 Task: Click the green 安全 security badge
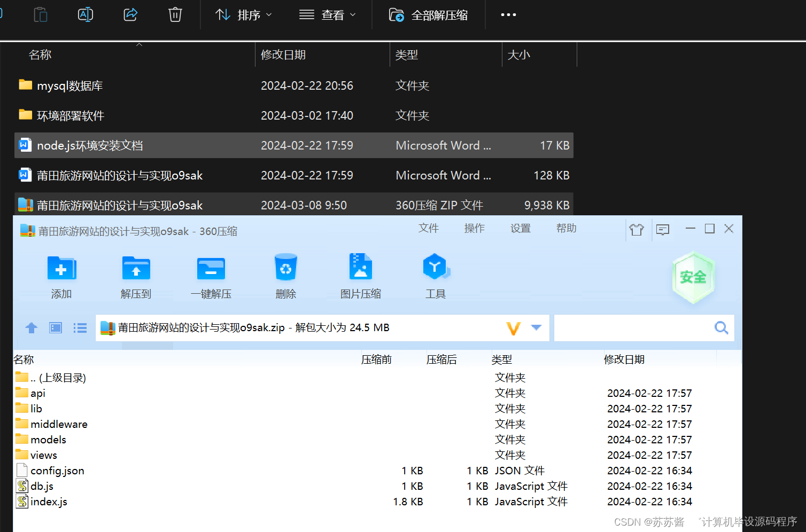click(x=693, y=278)
